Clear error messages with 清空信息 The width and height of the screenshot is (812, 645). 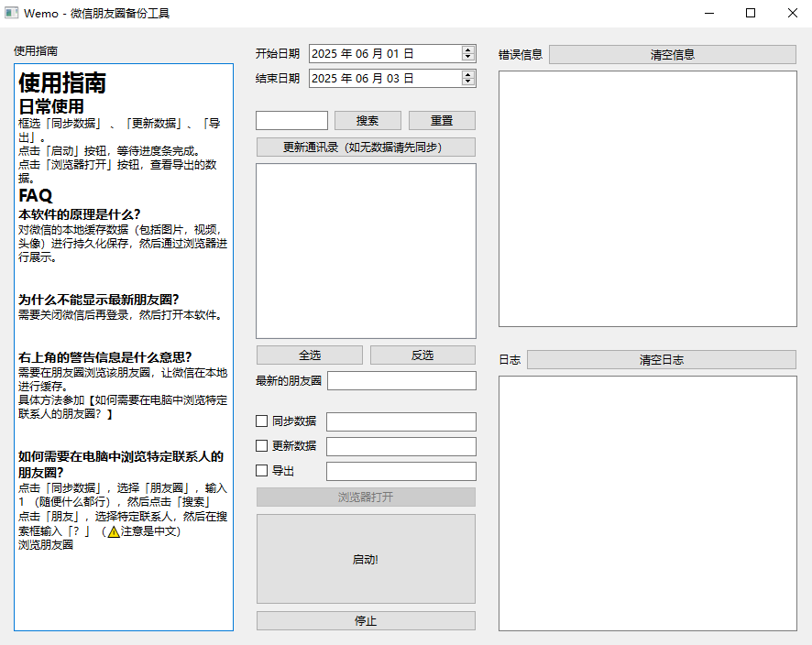pos(673,54)
